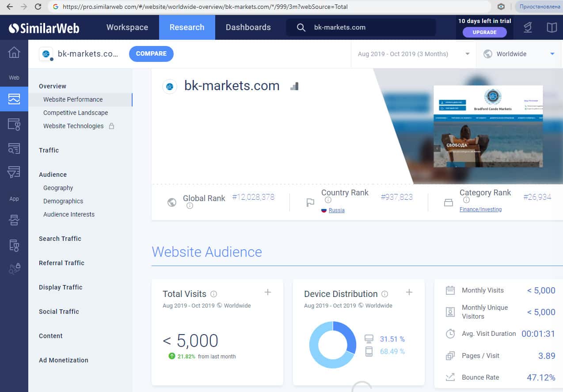This screenshot has width=563, height=392.
Task: Click the UPGRADE button
Action: 484,32
